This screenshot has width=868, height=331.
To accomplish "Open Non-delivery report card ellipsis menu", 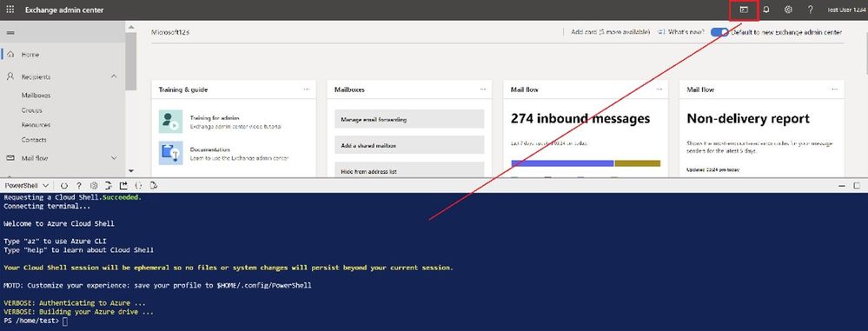I will [835, 89].
